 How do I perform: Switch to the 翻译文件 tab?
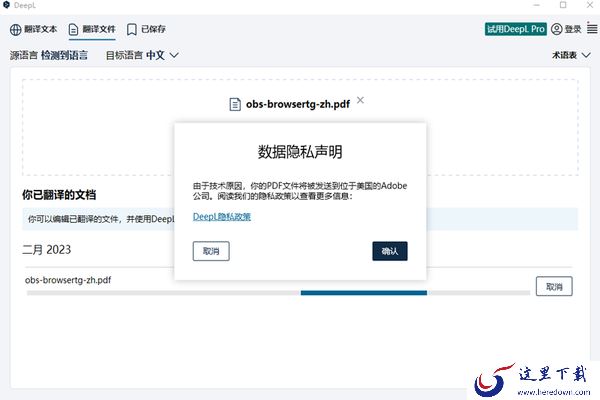pos(92,29)
